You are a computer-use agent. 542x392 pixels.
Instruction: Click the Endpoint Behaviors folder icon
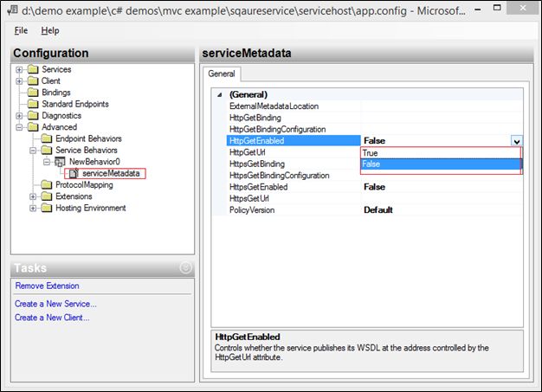pos(47,138)
